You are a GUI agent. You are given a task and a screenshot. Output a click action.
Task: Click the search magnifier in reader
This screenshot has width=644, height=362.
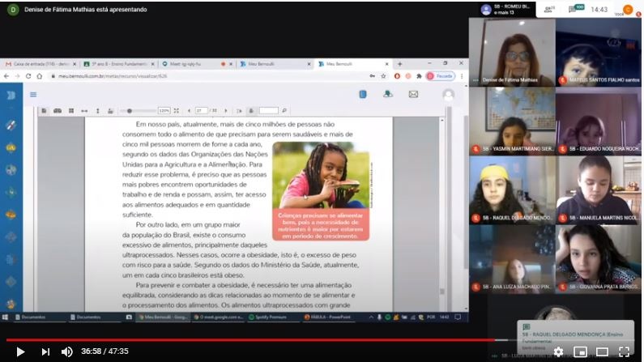284,110
